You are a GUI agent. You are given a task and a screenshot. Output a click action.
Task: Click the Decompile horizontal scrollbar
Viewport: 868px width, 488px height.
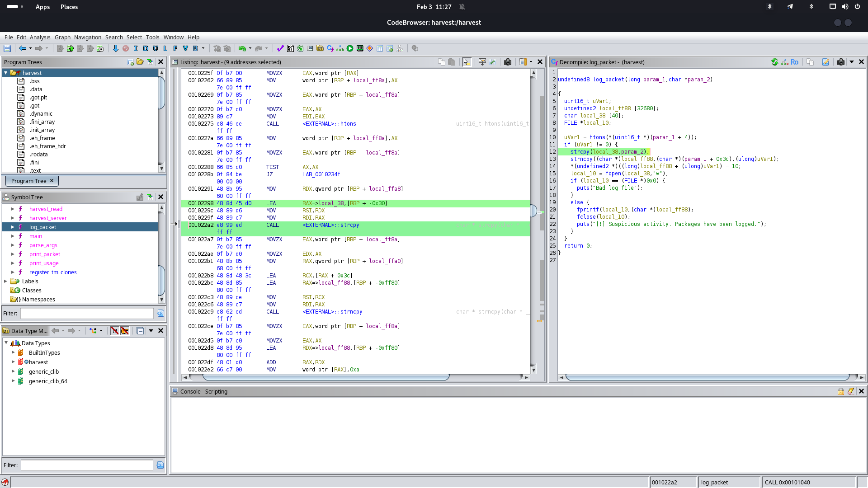point(708,377)
